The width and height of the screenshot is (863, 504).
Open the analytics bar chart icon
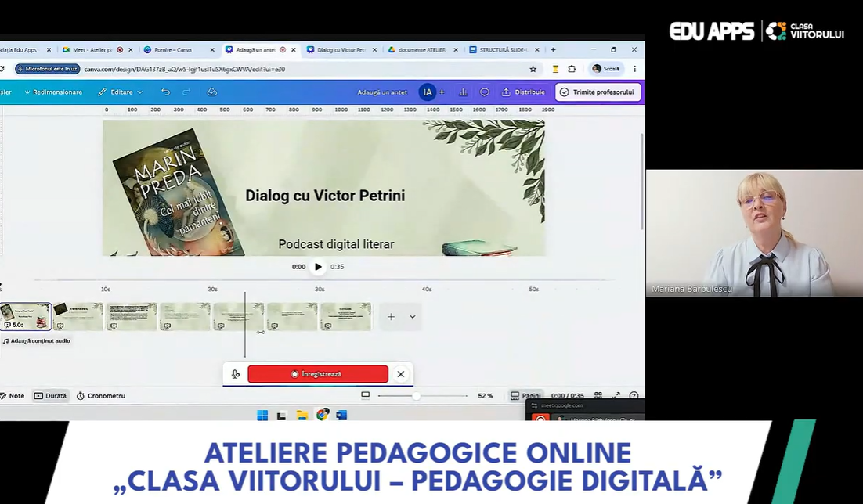tap(464, 92)
